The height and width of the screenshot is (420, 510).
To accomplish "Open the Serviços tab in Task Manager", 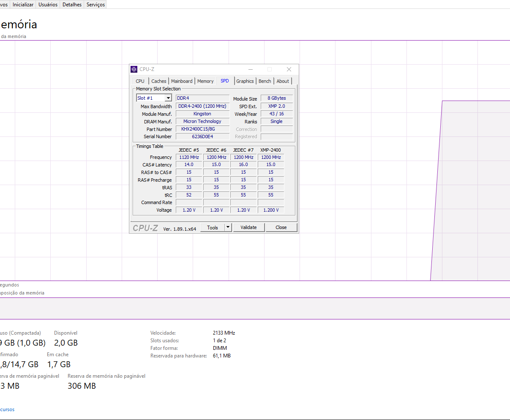I will coord(96,5).
